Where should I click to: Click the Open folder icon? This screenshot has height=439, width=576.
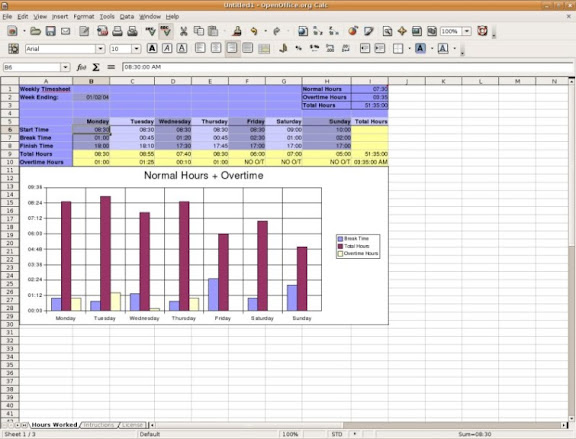pos(35,31)
